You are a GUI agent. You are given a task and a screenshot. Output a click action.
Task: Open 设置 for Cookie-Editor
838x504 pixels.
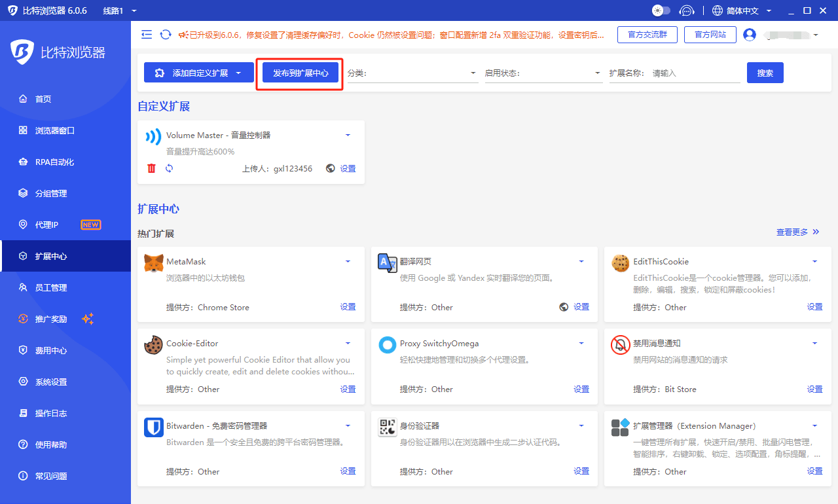point(348,389)
